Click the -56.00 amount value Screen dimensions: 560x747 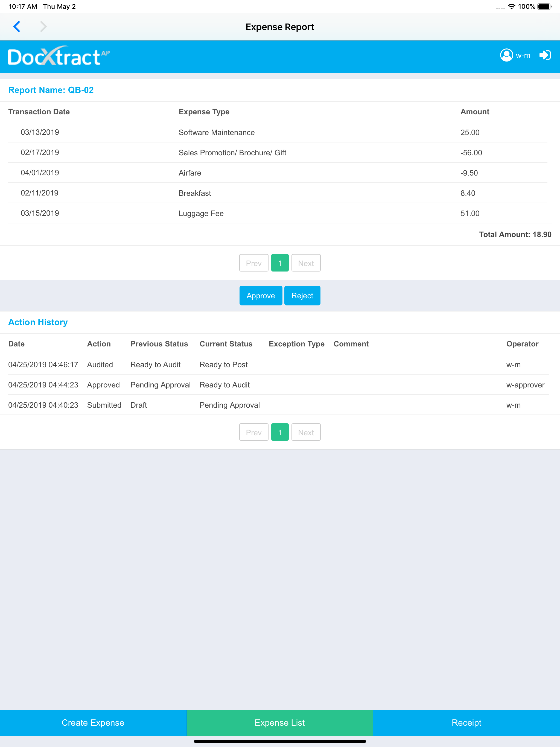click(x=471, y=153)
